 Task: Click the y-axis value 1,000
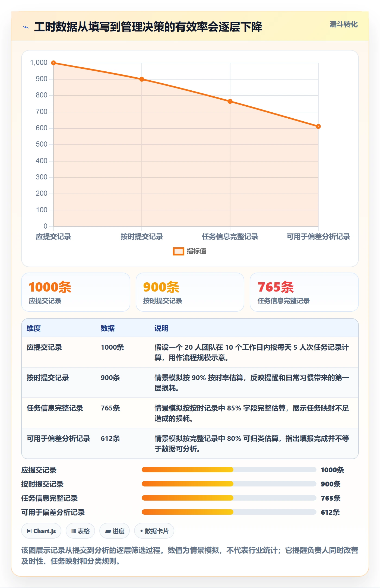39,63
